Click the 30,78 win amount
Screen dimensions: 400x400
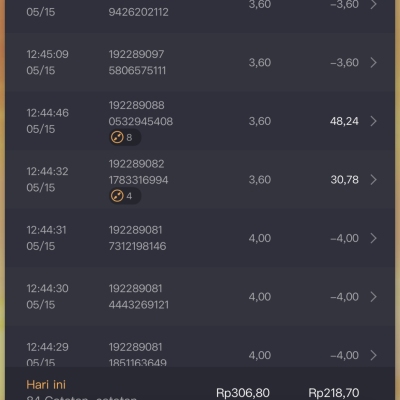(x=345, y=180)
